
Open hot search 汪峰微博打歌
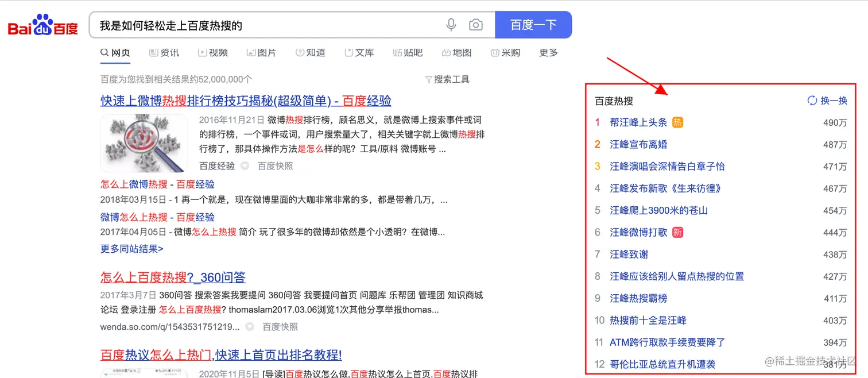pos(638,232)
